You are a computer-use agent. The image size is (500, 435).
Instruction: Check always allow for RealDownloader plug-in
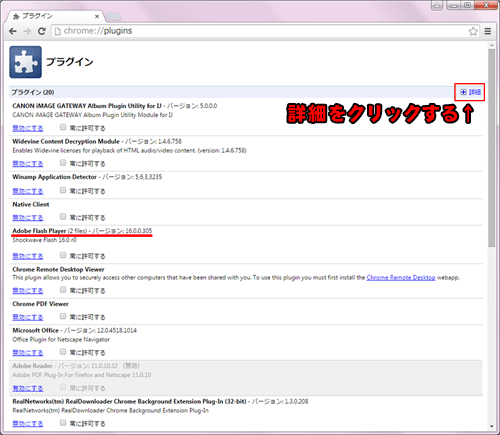63,423
